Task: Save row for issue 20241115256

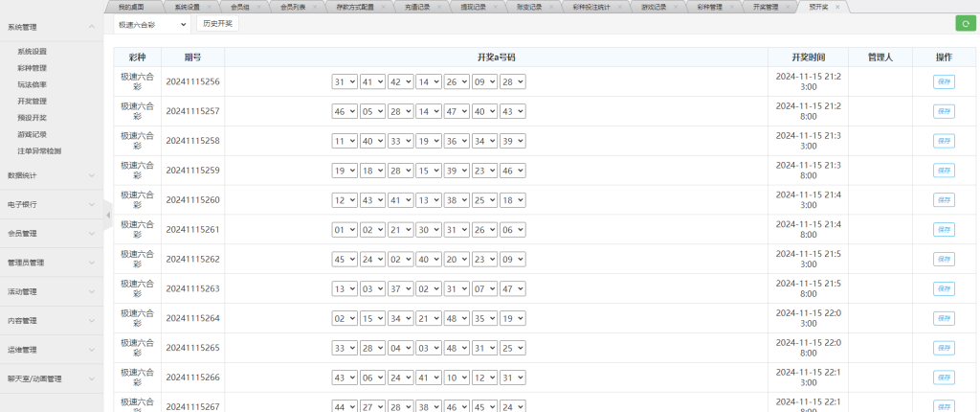Action: (x=944, y=82)
